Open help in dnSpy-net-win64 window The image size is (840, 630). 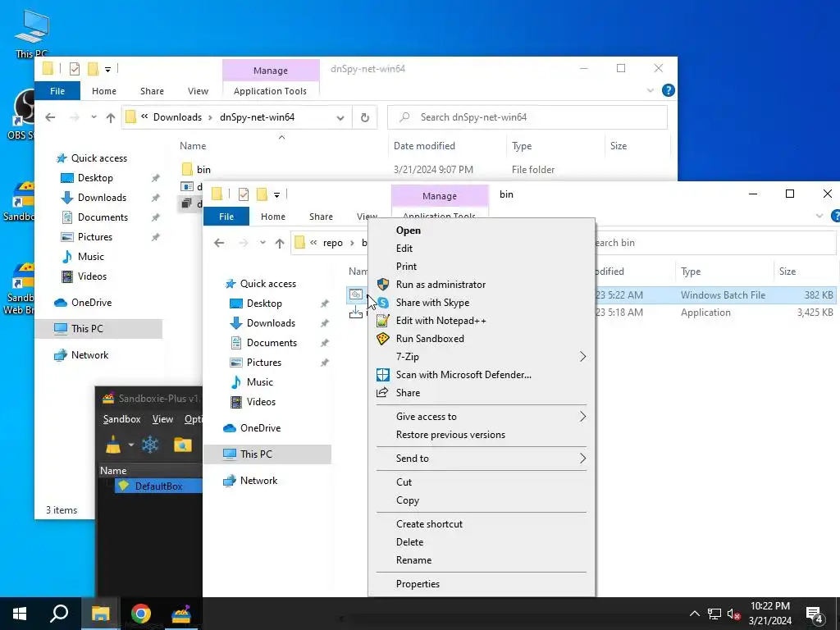668,90
